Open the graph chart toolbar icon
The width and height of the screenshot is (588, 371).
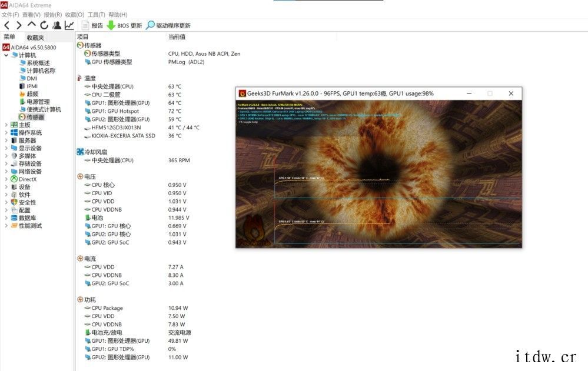click(x=69, y=25)
